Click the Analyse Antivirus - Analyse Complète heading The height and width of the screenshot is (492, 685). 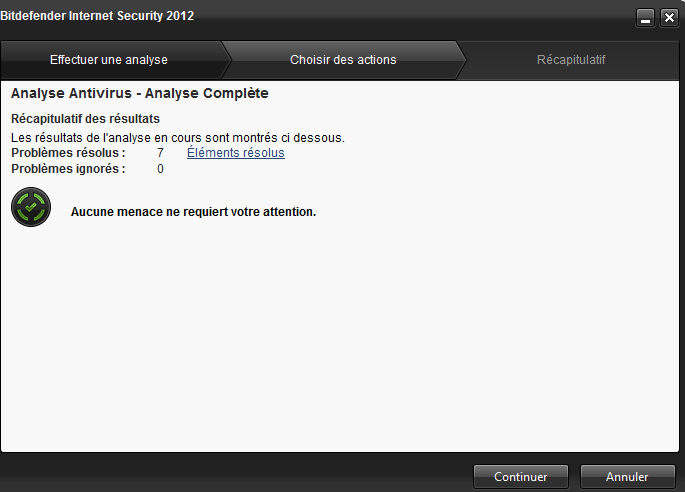coord(140,93)
